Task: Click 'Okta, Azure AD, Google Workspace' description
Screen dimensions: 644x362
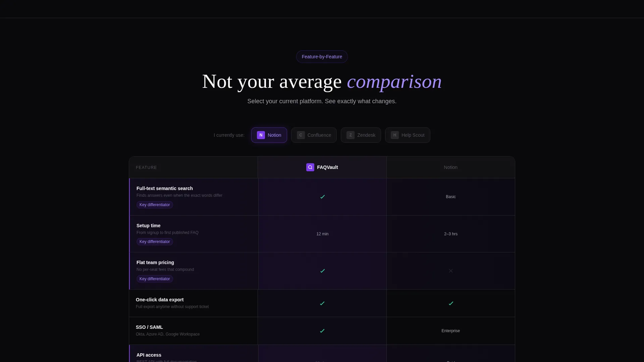Action: click(x=168, y=334)
